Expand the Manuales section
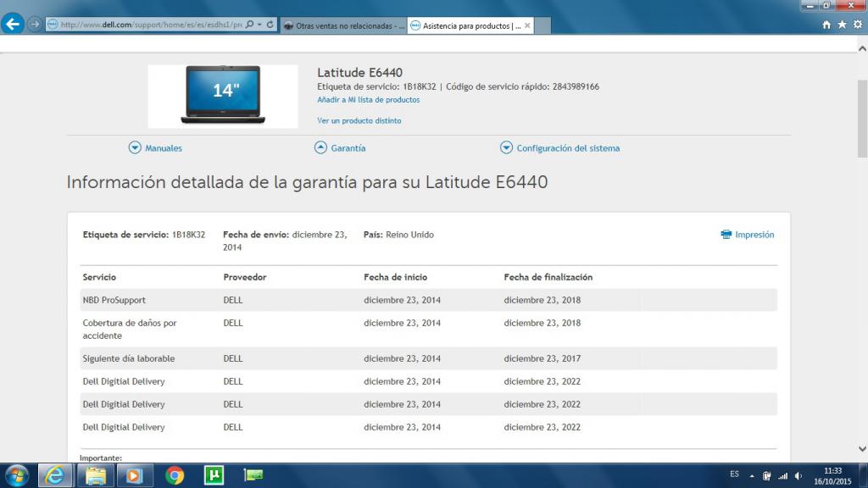 [x=135, y=147]
